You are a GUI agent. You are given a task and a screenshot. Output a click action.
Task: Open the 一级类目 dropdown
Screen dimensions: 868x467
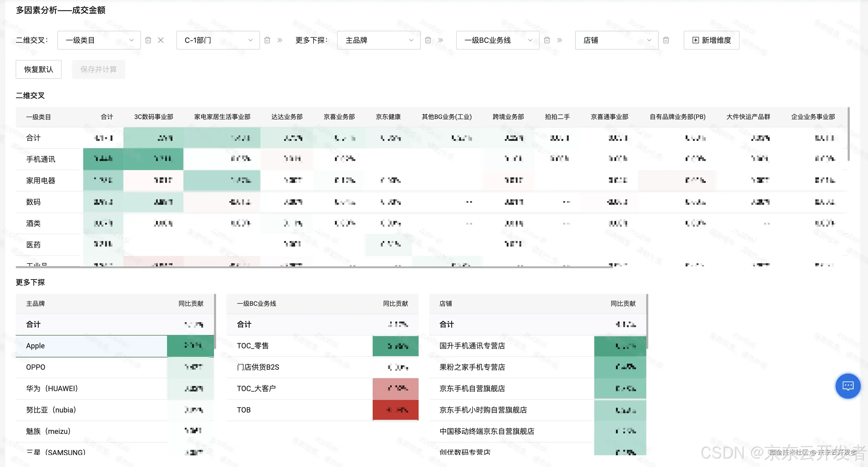[x=99, y=40]
